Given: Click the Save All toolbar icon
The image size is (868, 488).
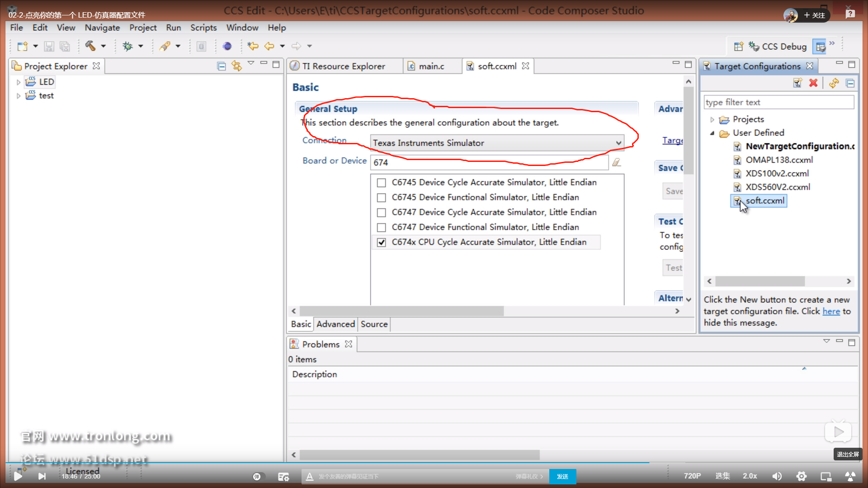Looking at the screenshot, I should (65, 46).
